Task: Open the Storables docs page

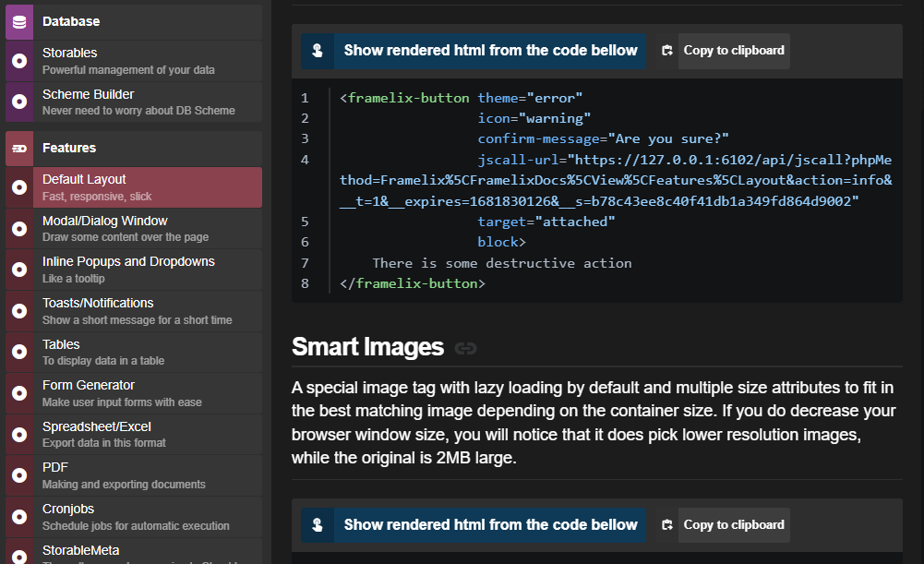Action: [x=134, y=61]
